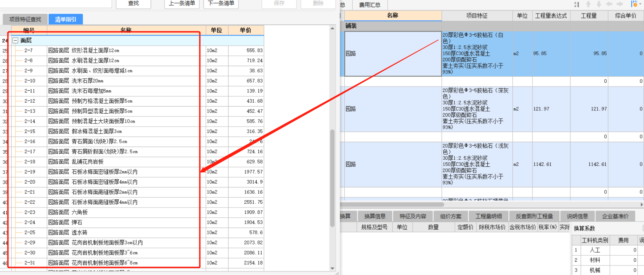
Task: Select row 2-31 花岗岩机制板地面板厚6~8cm
Action: [138, 263]
